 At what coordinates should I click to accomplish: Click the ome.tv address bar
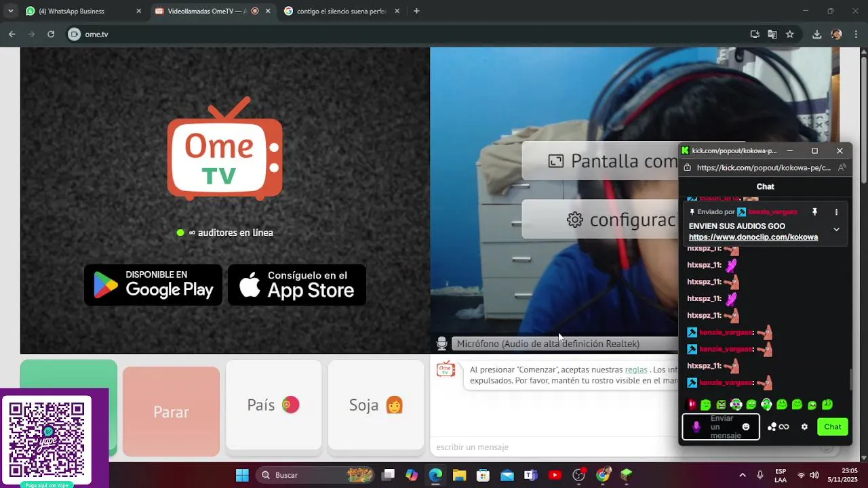[407, 34]
